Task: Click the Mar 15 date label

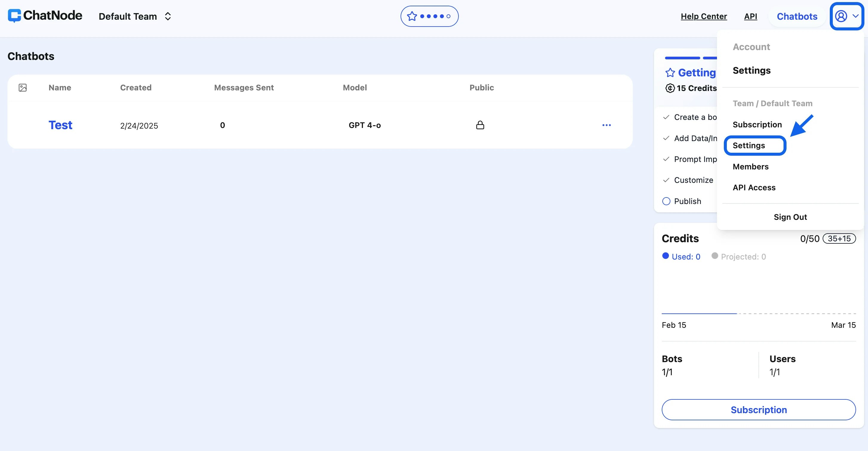Action: coord(843,325)
